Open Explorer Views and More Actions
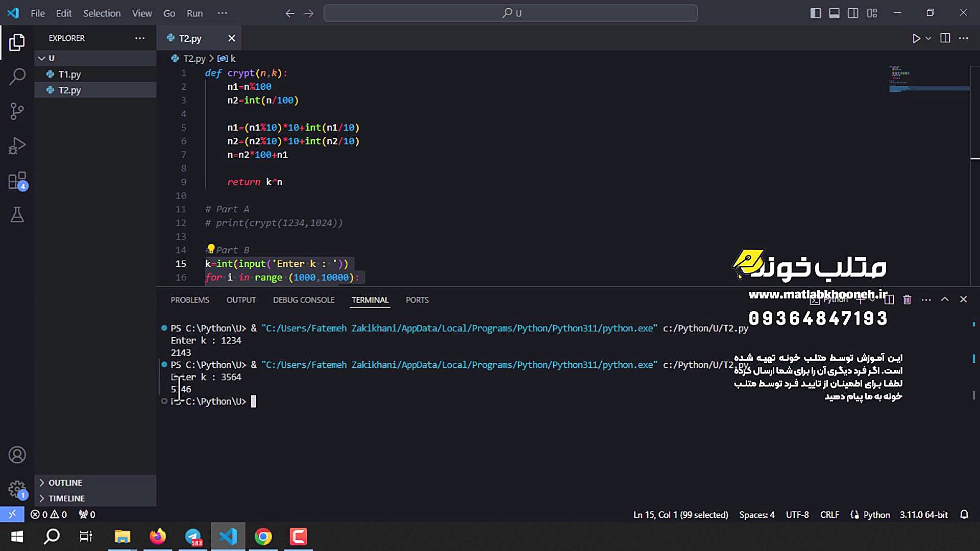980x551 pixels. 140,38
